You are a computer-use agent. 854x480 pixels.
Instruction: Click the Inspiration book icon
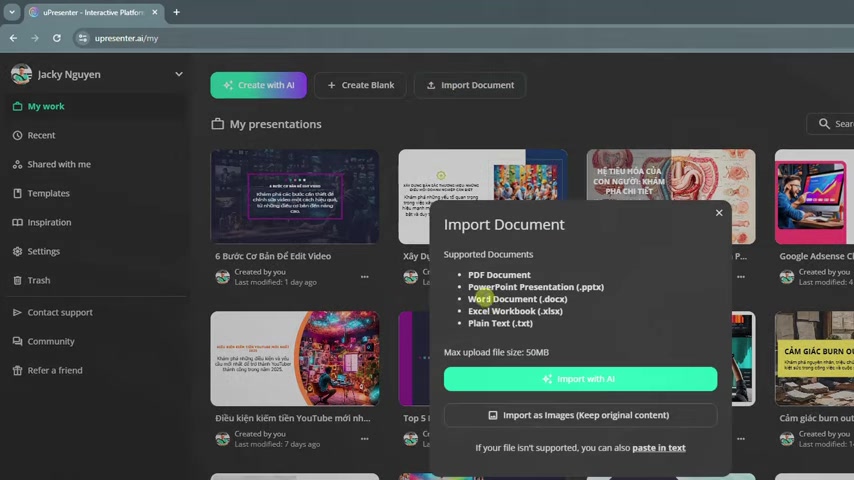(17, 222)
